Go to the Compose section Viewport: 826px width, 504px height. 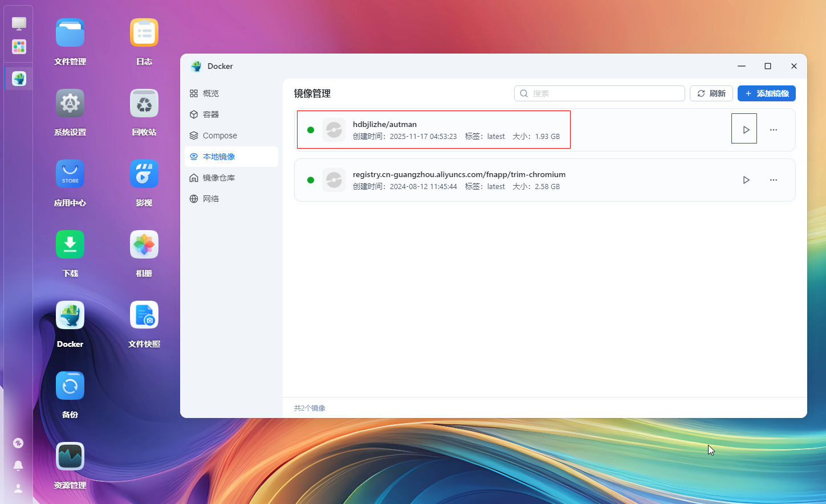[219, 136]
